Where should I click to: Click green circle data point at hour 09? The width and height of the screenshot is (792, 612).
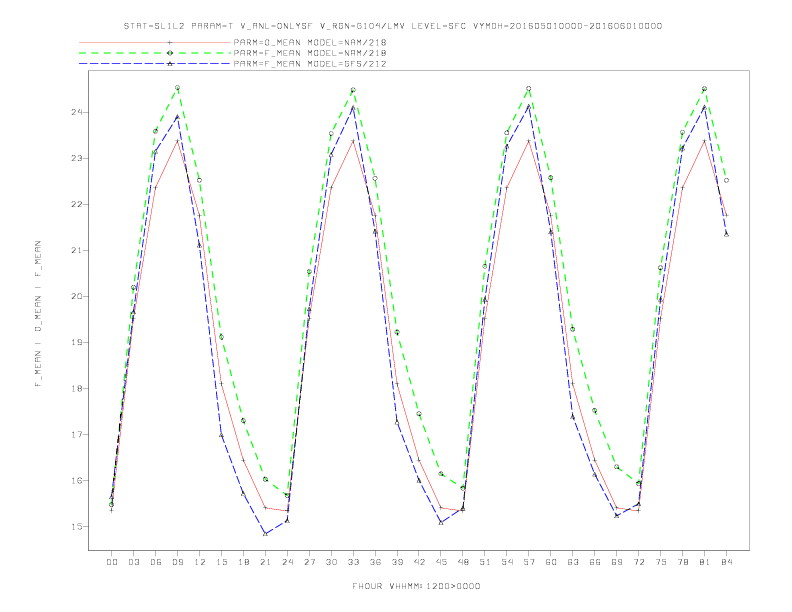click(177, 88)
